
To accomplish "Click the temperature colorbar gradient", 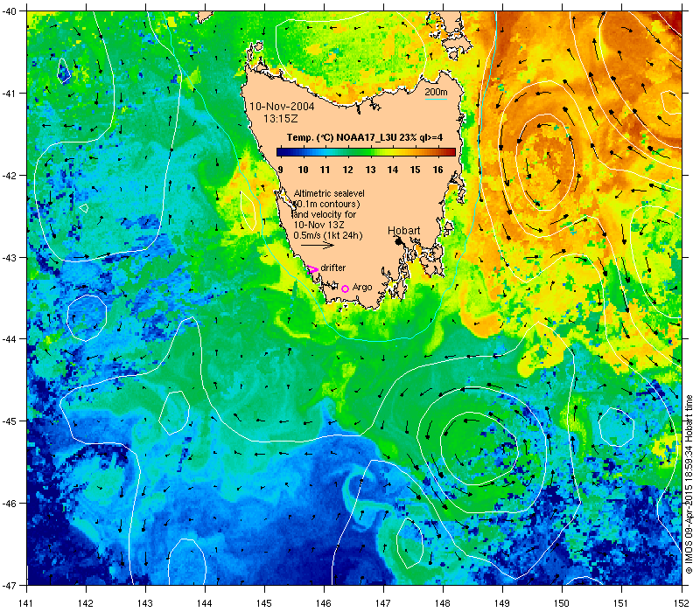I will click(366, 152).
